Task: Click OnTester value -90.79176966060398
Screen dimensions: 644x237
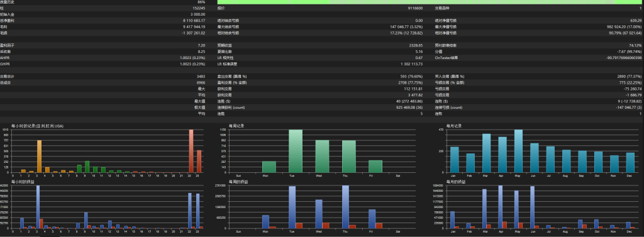Action: tap(625, 57)
